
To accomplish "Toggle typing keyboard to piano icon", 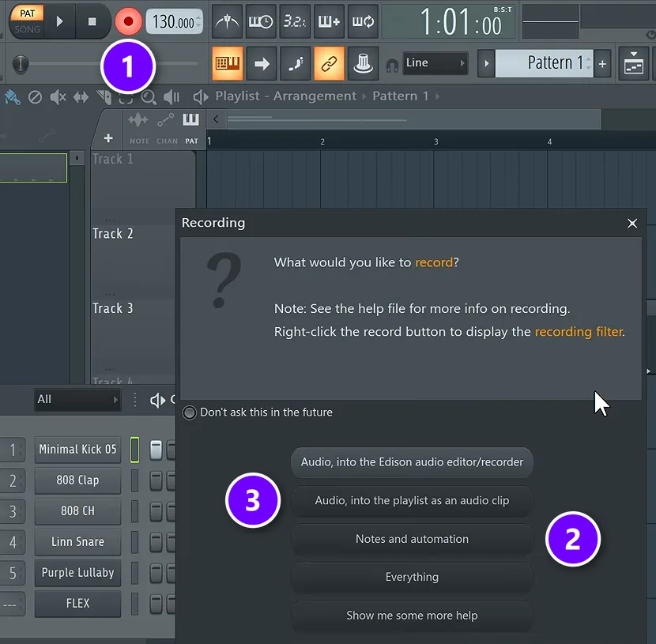I will [x=227, y=63].
